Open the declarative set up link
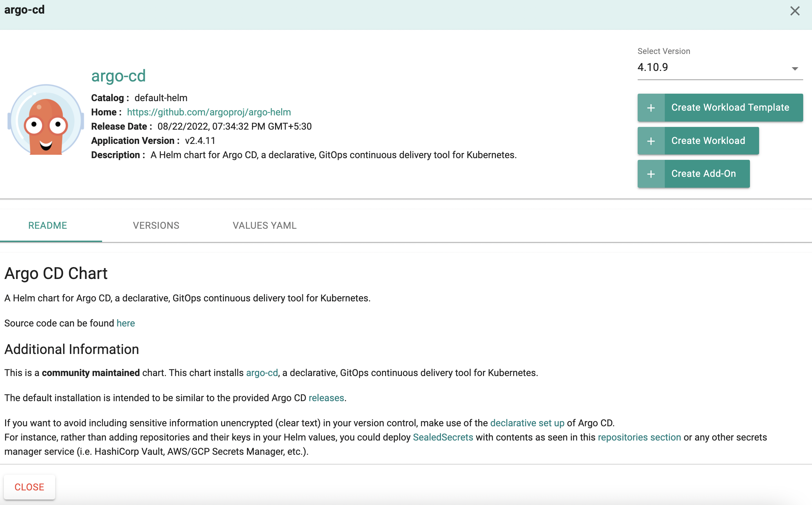Viewport: 812px width, 505px height. (527, 423)
